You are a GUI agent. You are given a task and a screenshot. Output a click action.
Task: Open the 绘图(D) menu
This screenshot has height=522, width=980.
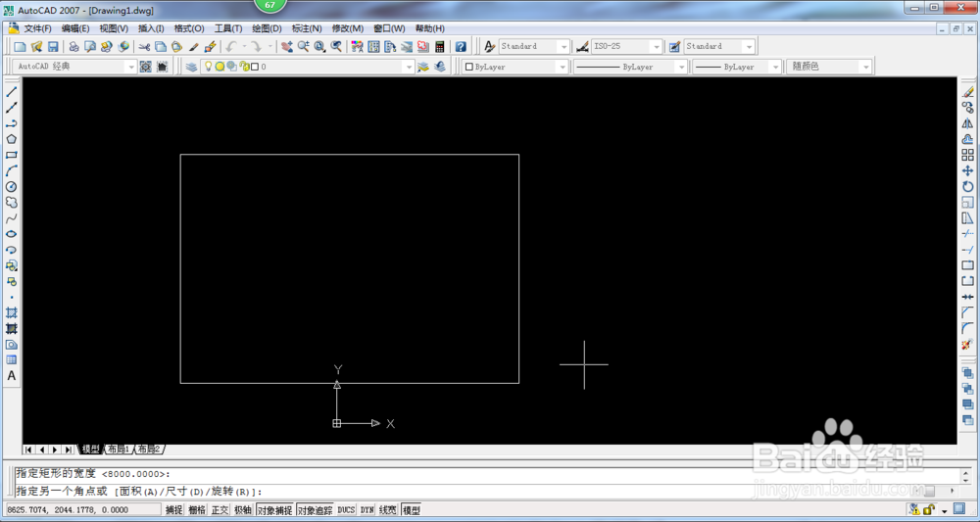point(267,28)
